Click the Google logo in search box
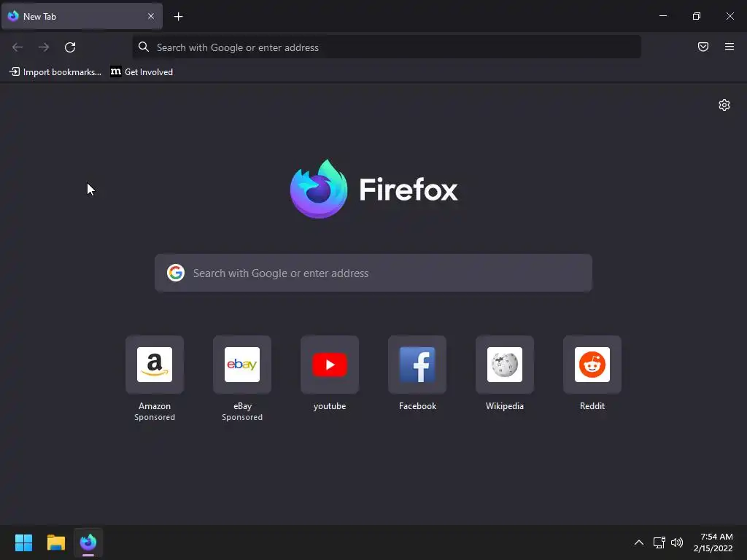Image resolution: width=747 pixels, height=560 pixels. 176,273
